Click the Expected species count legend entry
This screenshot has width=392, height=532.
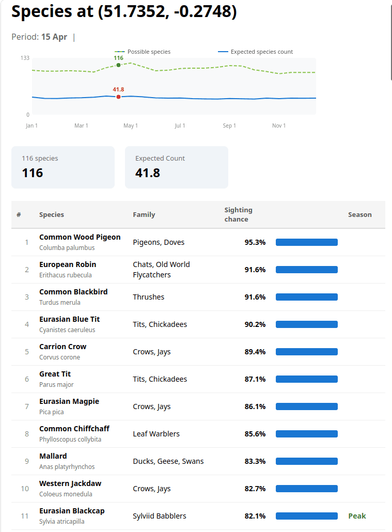click(256, 52)
